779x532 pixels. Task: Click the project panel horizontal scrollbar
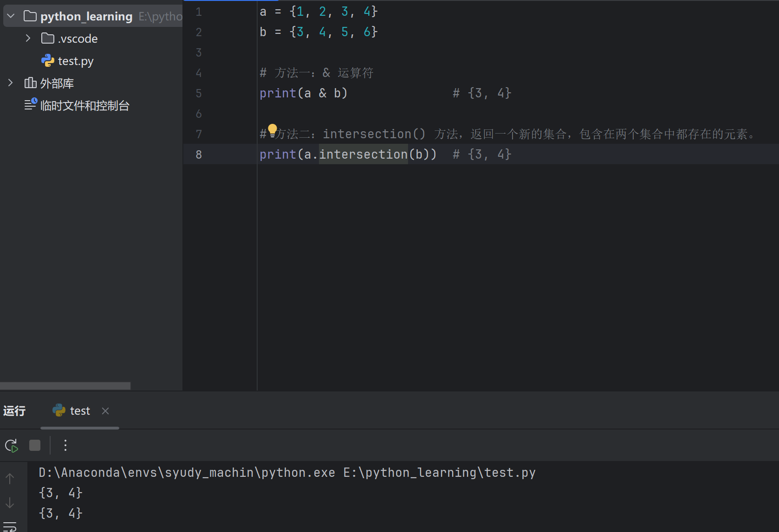65,386
